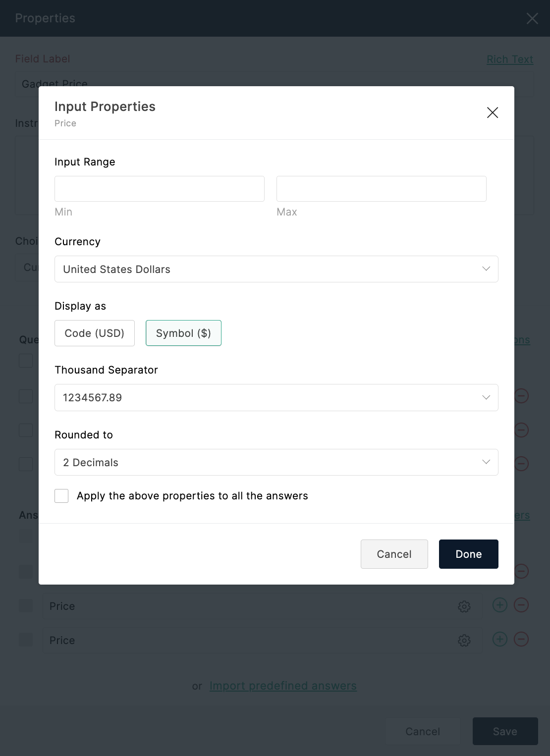
Task: Add an answer using plus icon beside first Price
Action: (x=499, y=605)
